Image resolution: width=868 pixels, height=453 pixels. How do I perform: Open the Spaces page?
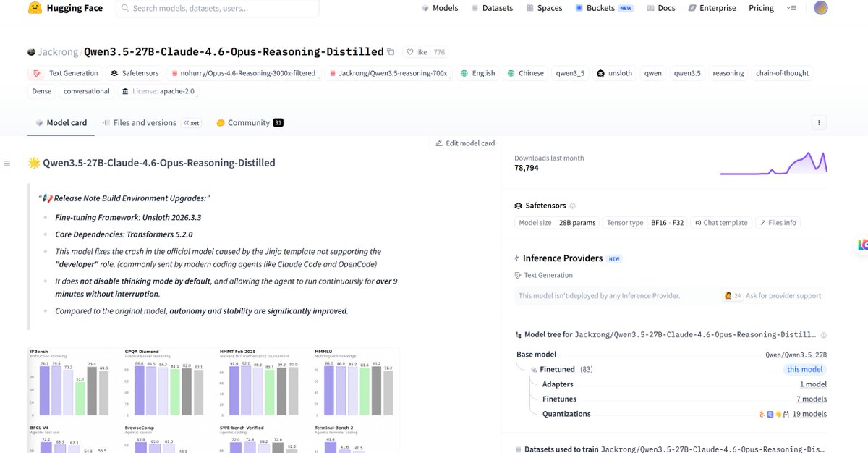point(544,8)
